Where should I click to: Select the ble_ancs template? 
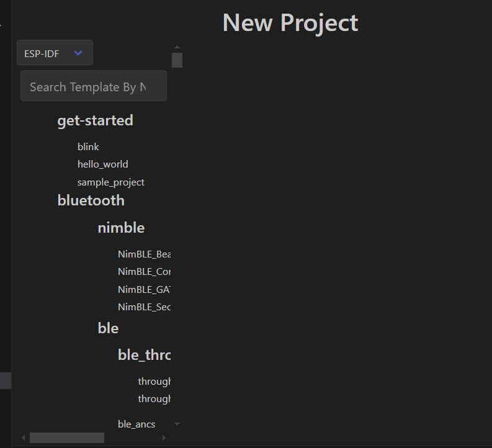tap(136, 424)
